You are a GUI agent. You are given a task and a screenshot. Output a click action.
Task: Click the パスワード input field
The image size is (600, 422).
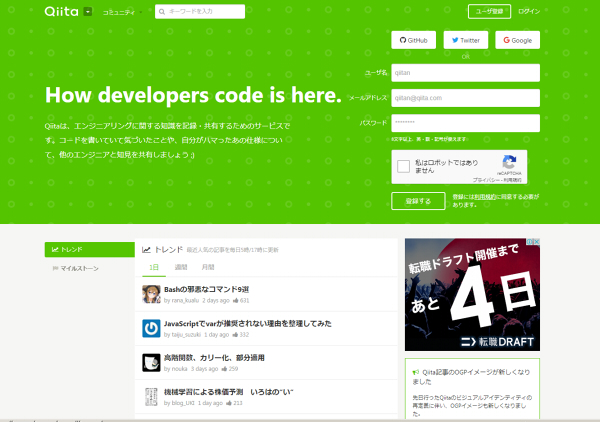tap(465, 123)
